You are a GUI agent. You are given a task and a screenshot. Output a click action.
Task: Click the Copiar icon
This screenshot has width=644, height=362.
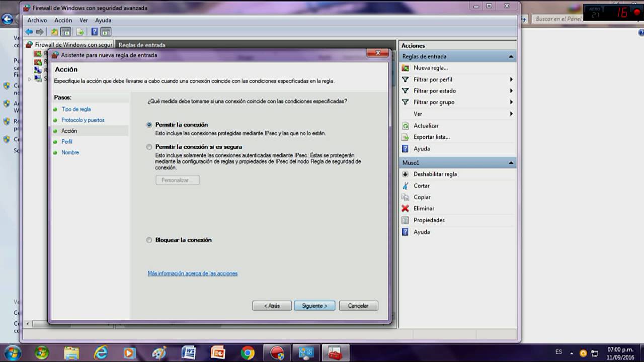406,197
